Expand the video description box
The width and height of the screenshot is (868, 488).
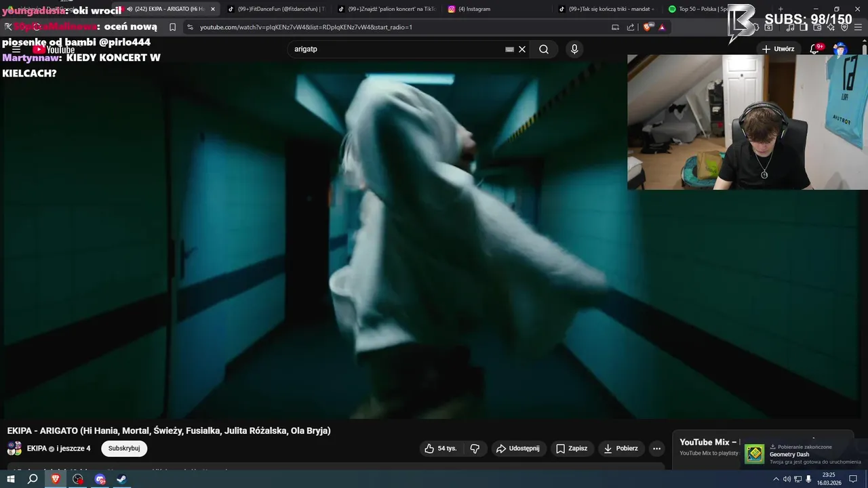click(x=336, y=467)
